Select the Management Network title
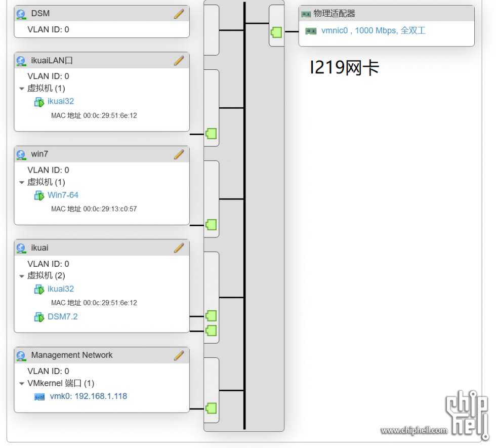This screenshot has height=448, width=496. (x=72, y=355)
